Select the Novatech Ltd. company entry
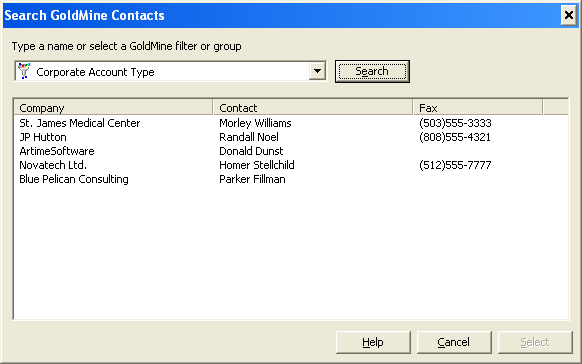582x364 pixels. [53, 165]
